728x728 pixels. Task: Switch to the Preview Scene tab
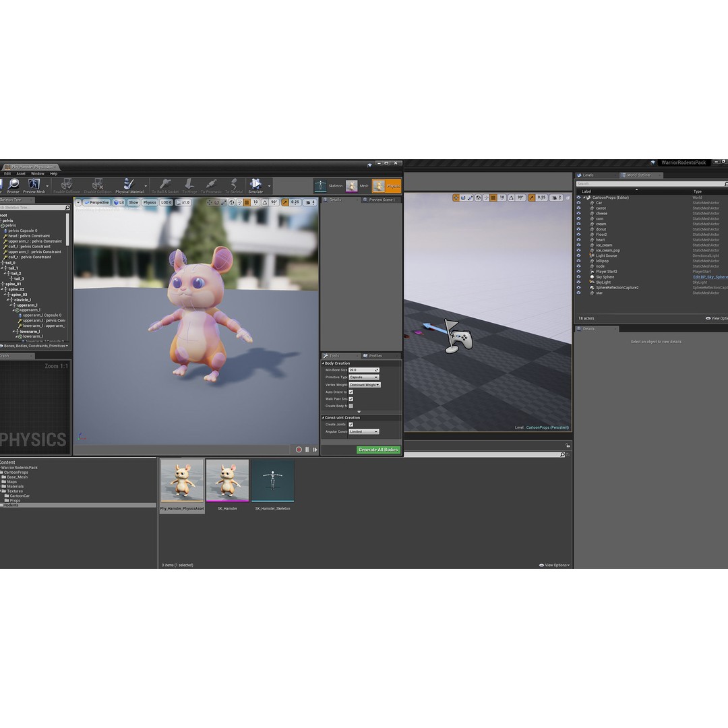tap(382, 200)
